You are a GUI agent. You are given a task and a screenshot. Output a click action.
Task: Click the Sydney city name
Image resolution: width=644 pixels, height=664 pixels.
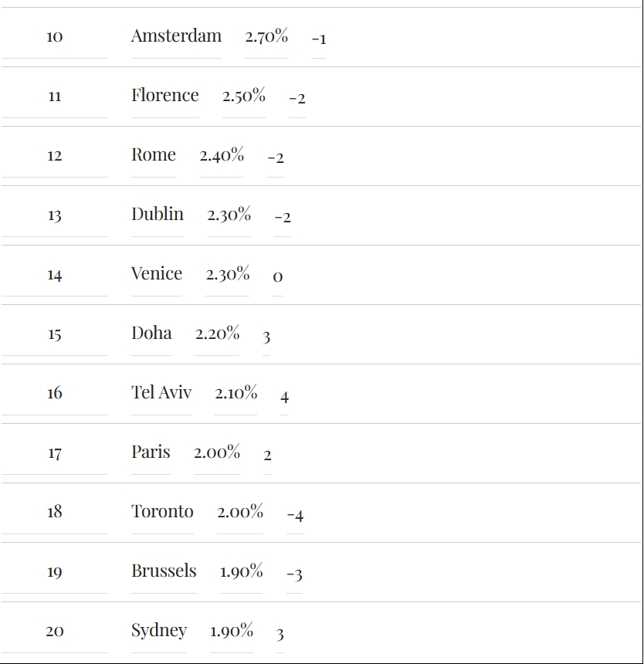tap(159, 630)
